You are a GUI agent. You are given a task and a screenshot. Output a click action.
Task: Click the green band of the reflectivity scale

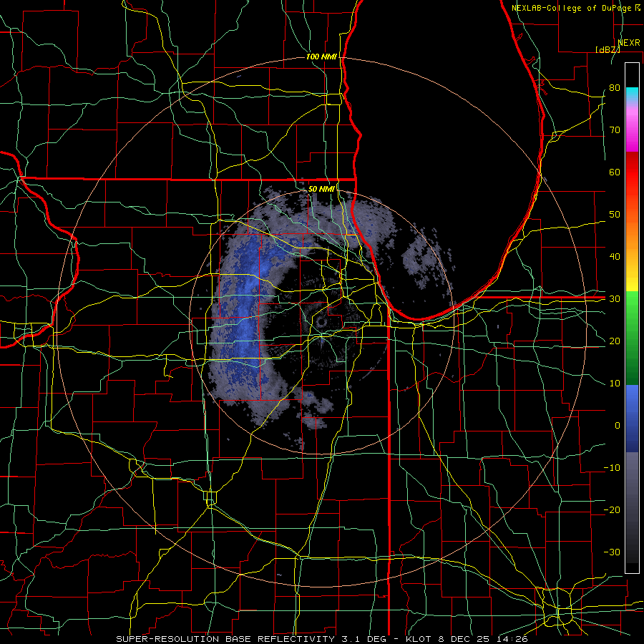(x=632, y=338)
